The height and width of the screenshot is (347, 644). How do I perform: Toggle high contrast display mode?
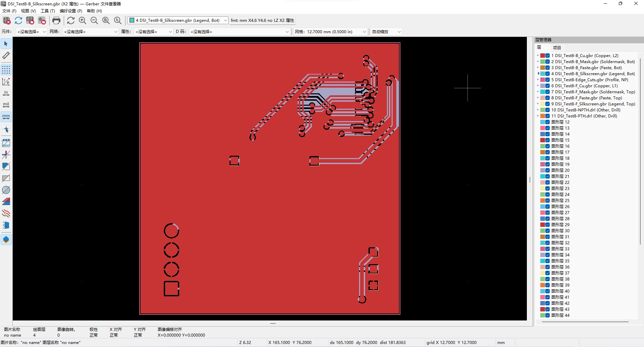(x=6, y=213)
